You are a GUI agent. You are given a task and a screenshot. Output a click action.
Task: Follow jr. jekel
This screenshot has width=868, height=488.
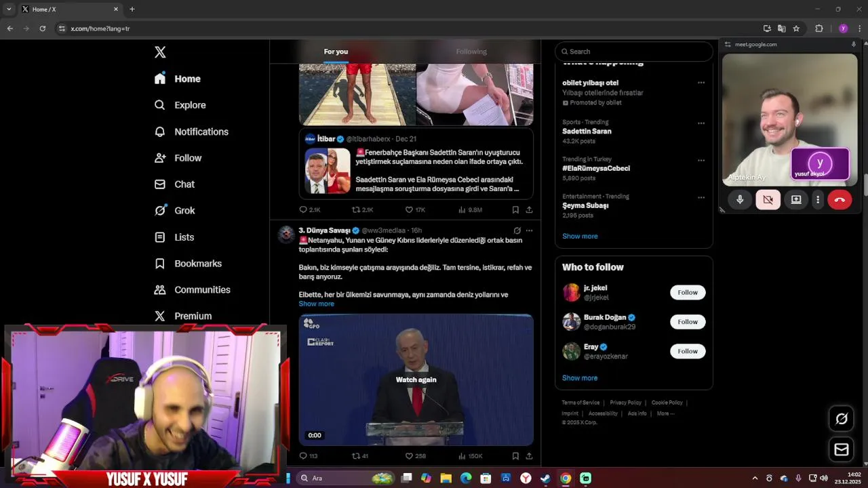[688, 292]
